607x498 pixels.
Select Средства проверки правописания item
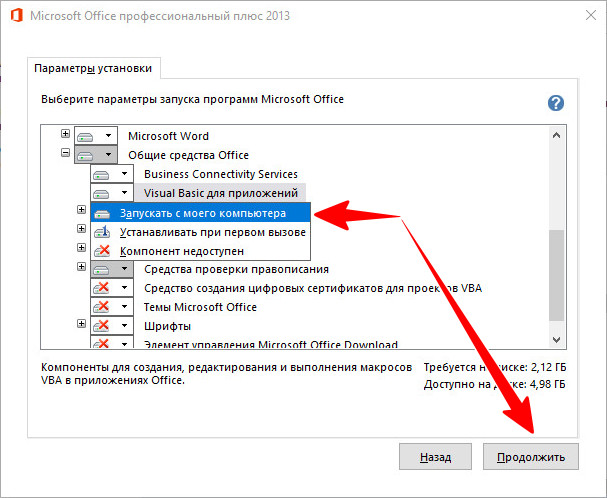[237, 269]
